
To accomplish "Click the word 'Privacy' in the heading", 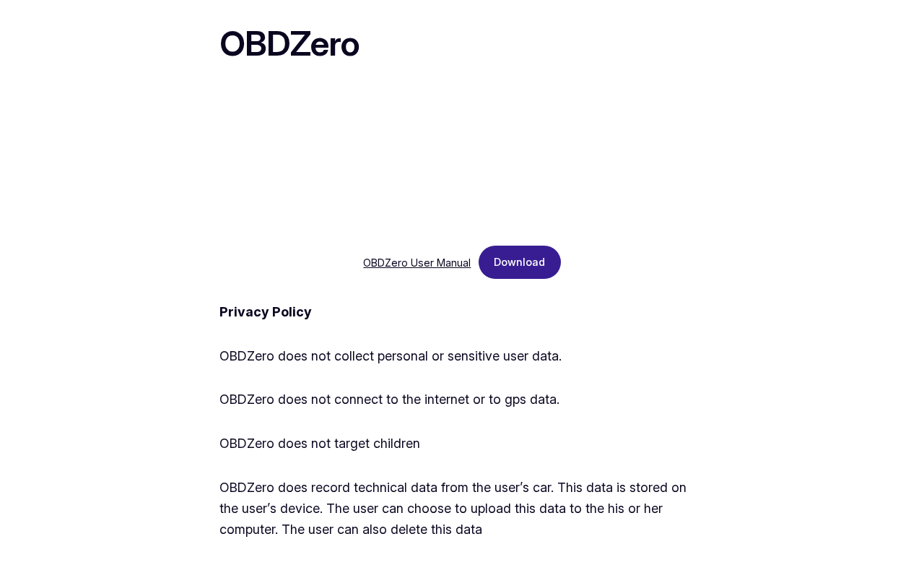I will click(x=244, y=312).
